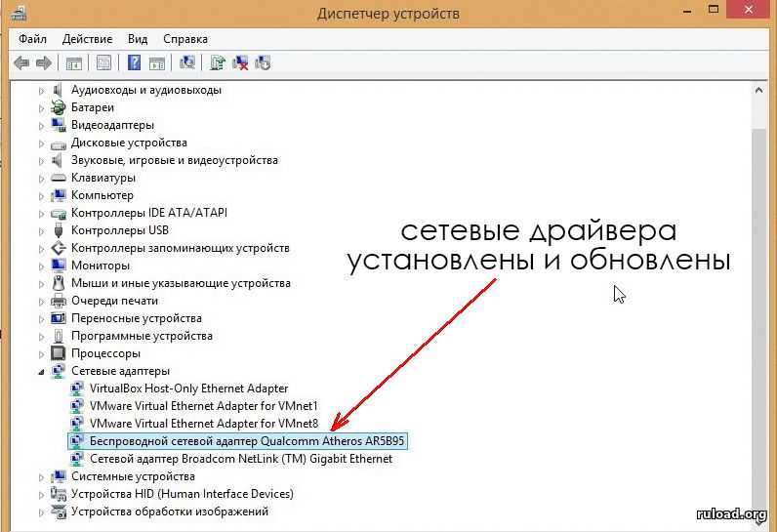Viewport: 777px width, 532px height.
Task: Click Scan for hardware changes icon
Action: [187, 62]
